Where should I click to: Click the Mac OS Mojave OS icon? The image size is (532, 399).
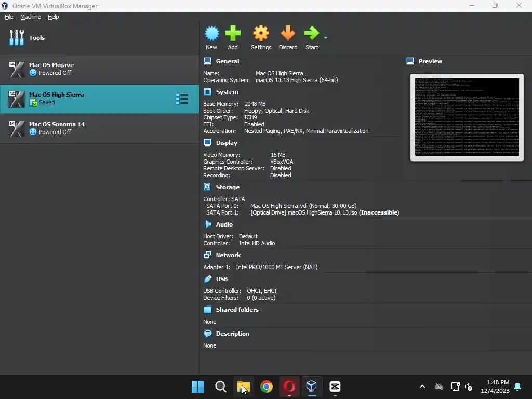click(16, 69)
